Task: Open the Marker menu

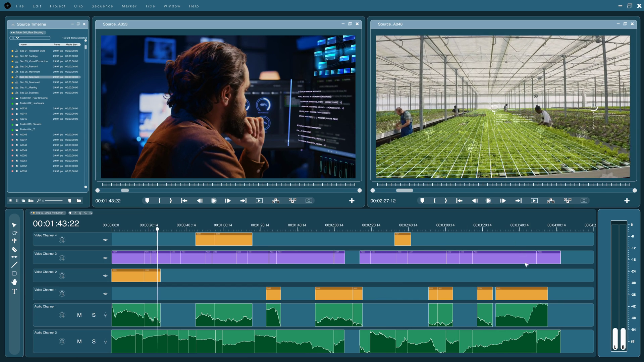Action: pyautogui.click(x=129, y=6)
